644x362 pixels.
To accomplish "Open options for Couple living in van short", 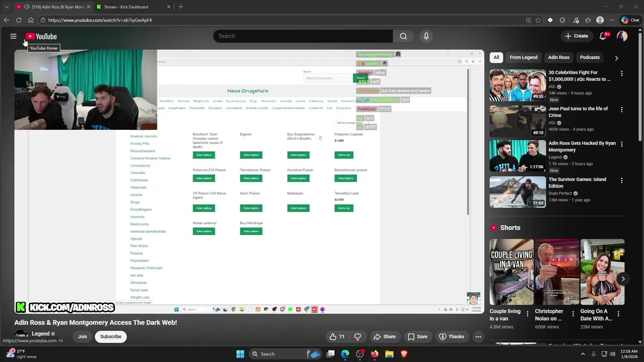I will click(x=528, y=314).
